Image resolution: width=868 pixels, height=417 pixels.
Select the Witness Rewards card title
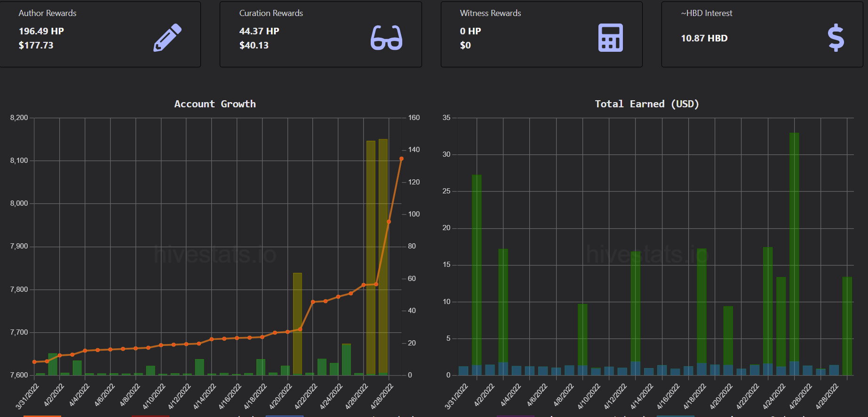(x=490, y=13)
